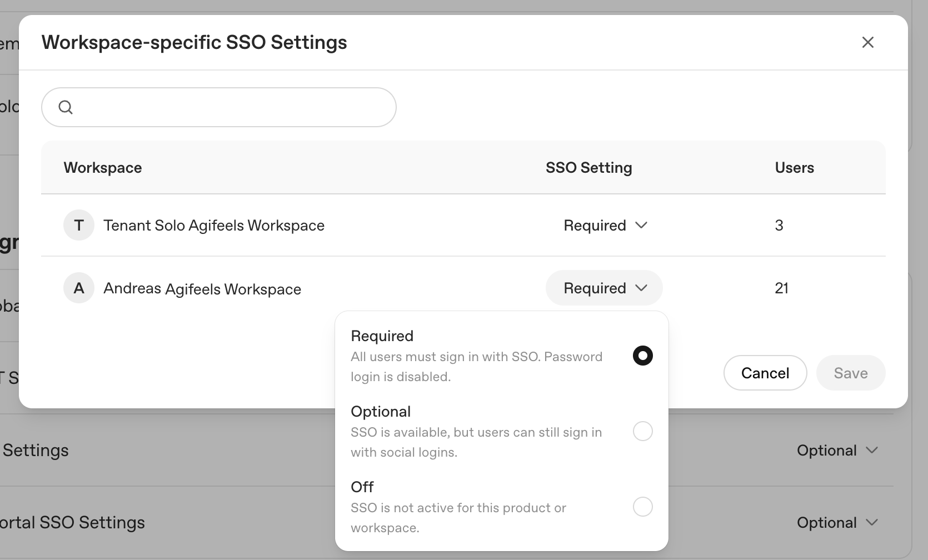Viewport: 928px width, 560px height.
Task: Select the Required radio button
Action: [642, 356]
